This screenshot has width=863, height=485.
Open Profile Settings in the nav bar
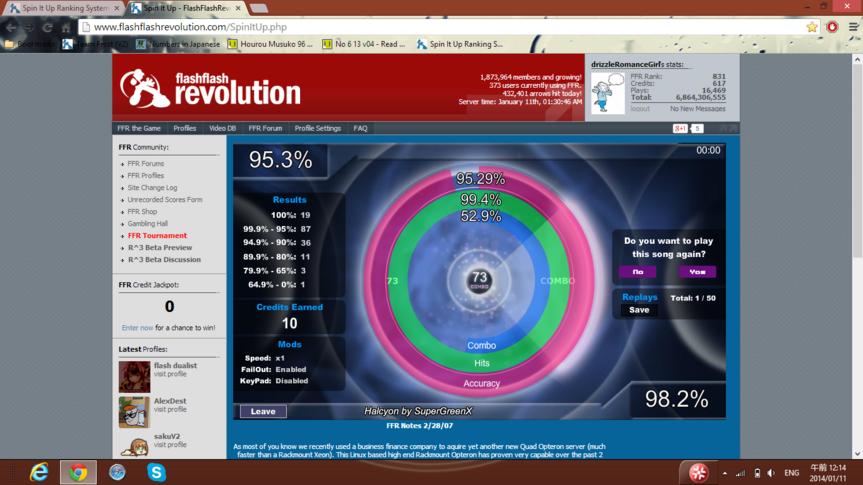pyautogui.click(x=318, y=128)
